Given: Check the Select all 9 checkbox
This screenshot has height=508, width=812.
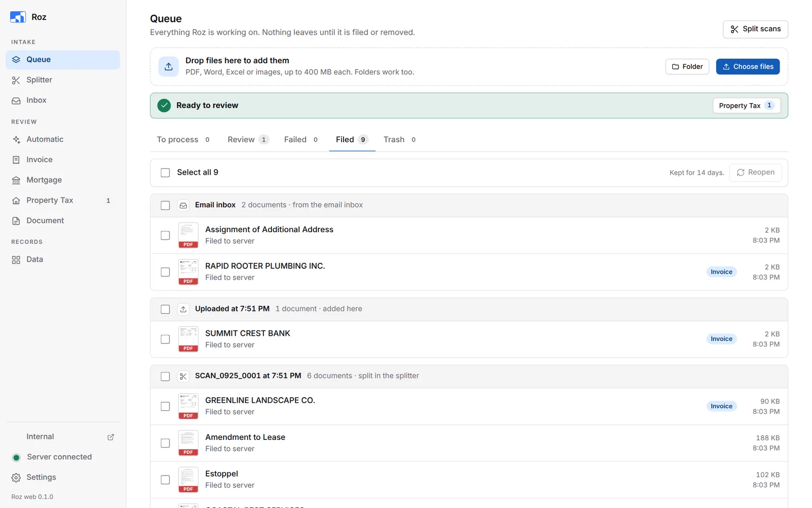Looking at the screenshot, I should 165,173.
